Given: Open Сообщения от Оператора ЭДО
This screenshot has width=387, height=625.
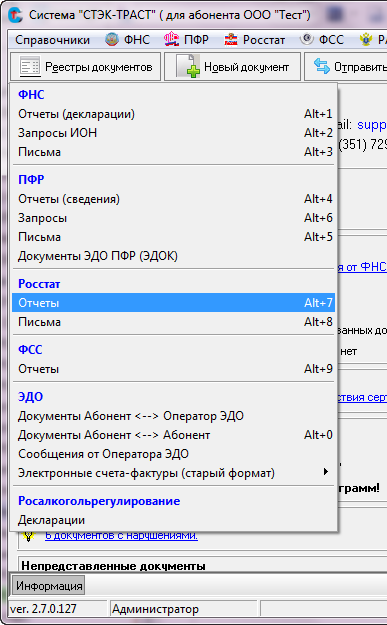Looking at the screenshot, I should pyautogui.click(x=173, y=454).
